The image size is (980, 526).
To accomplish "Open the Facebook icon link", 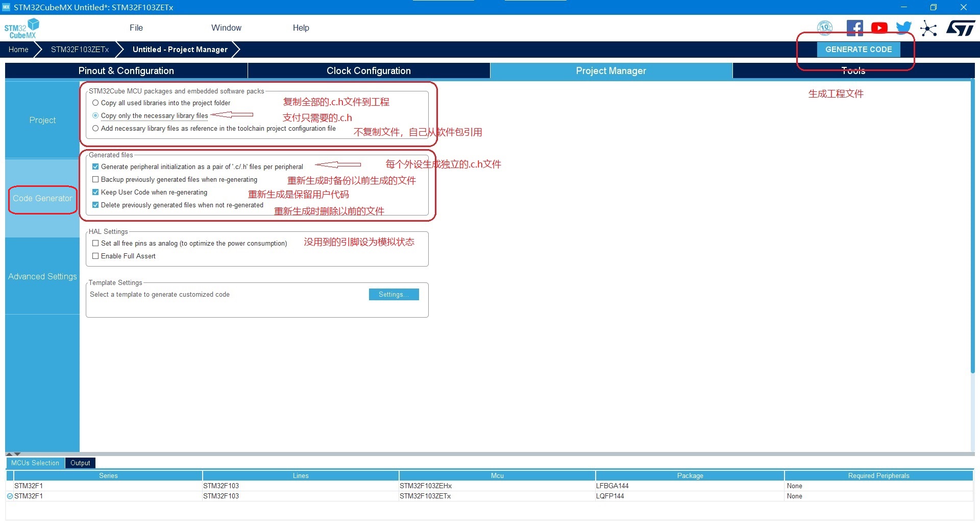I will coord(855,28).
